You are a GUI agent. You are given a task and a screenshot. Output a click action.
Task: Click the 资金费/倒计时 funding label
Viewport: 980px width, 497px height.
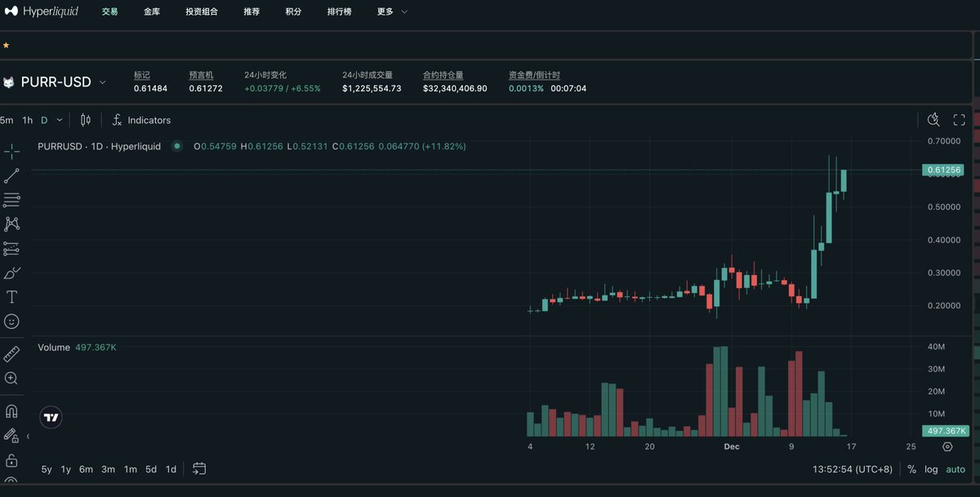coord(534,75)
